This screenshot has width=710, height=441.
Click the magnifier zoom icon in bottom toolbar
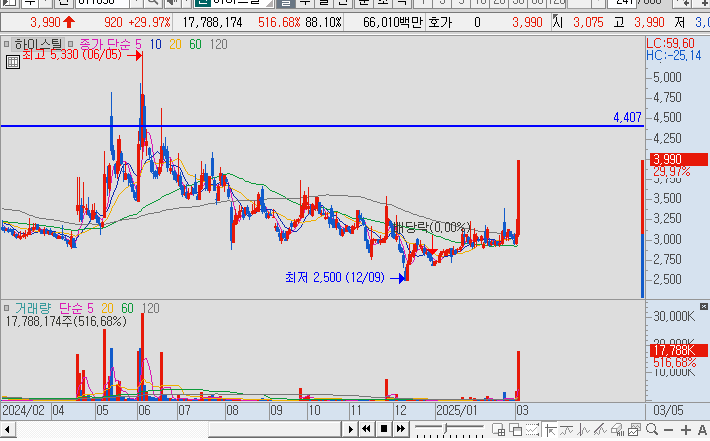tap(652, 429)
